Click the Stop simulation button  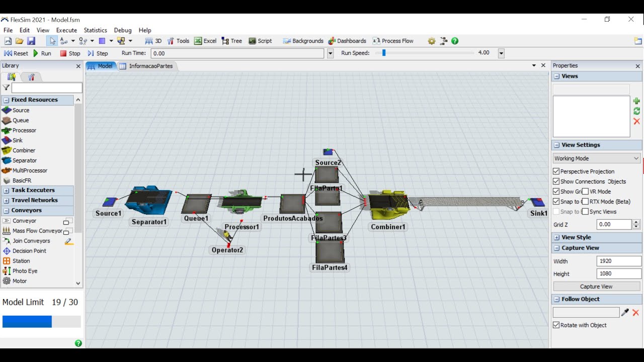(70, 53)
